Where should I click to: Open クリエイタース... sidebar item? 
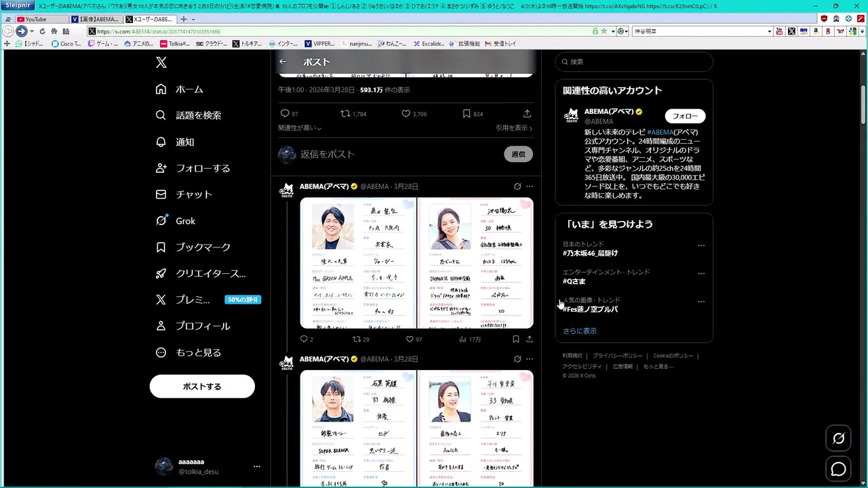point(201,274)
